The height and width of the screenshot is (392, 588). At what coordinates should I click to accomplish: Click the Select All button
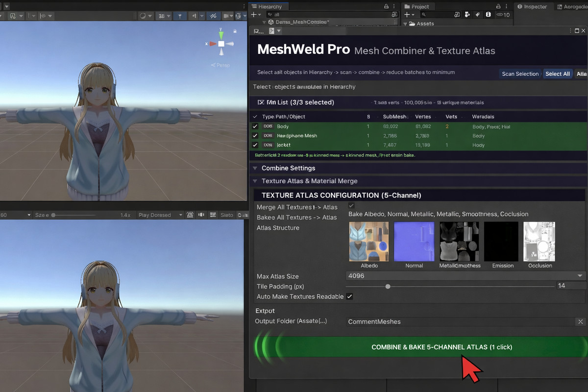558,73
